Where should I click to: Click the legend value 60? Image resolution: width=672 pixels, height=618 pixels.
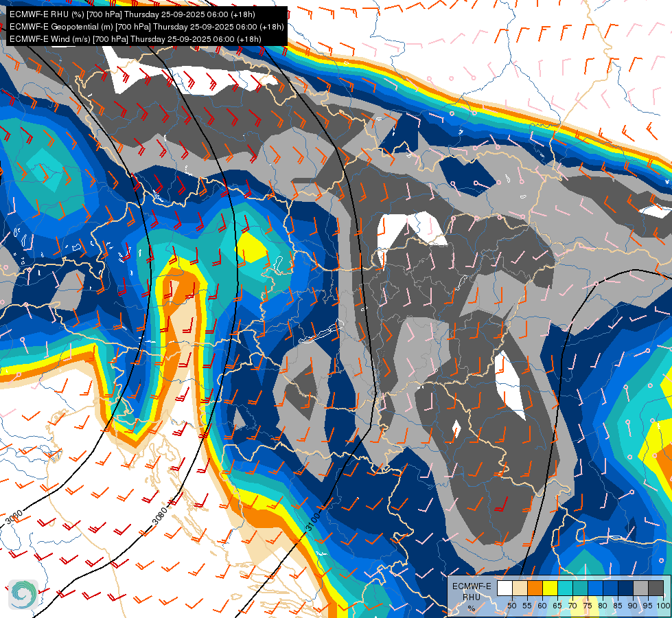point(542,606)
